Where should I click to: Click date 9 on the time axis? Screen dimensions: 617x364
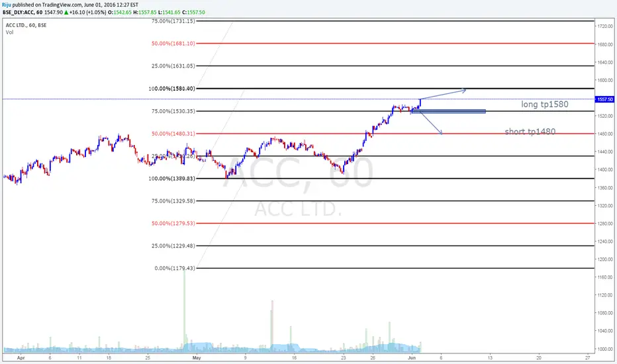pyautogui.click(x=245, y=357)
